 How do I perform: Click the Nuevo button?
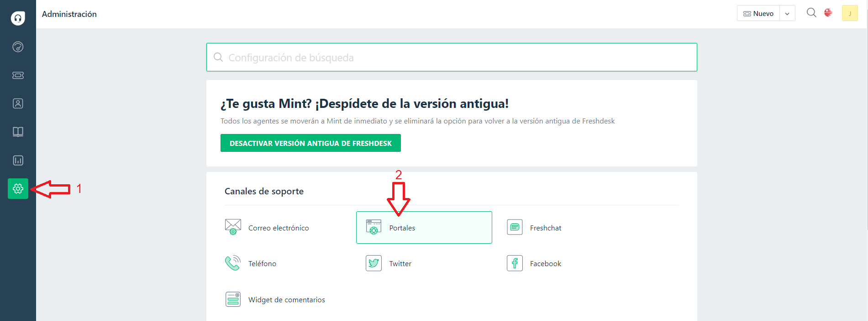point(758,14)
